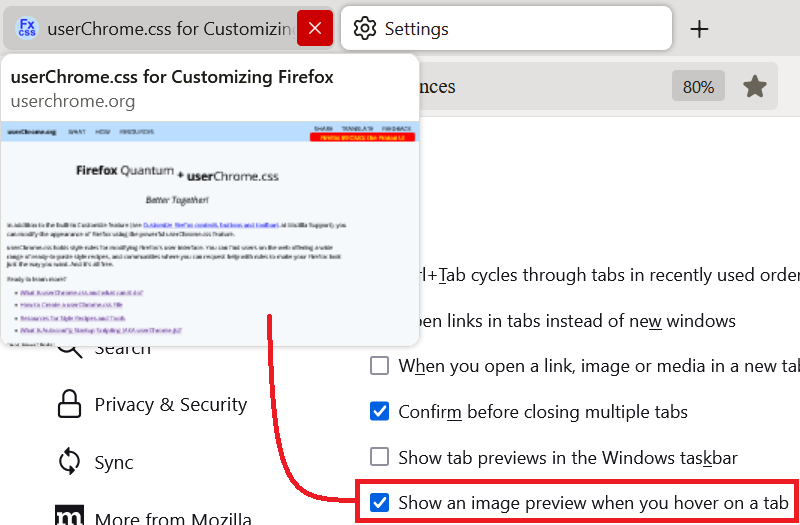Viewport: 800px width, 525px height.
Task: Uncheck Confirm before closing multiple tabs
Action: point(379,411)
